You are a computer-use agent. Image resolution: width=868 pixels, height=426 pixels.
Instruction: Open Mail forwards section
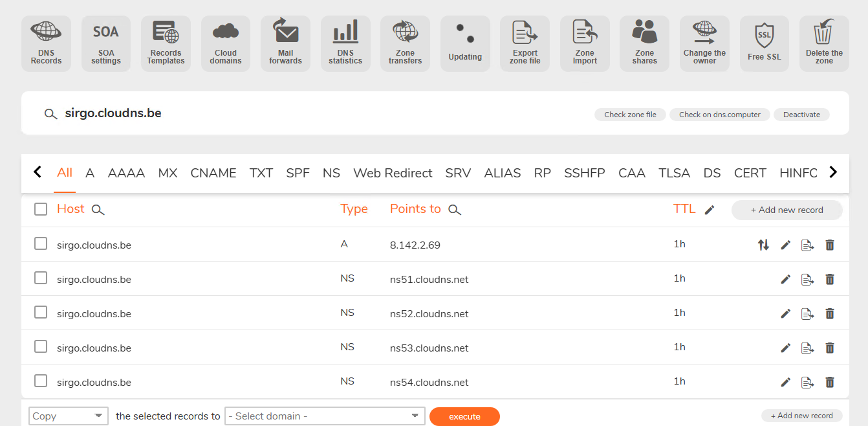click(285, 43)
